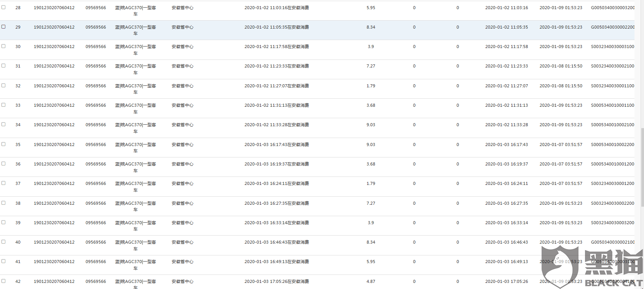Click the record '2020-01-02 11:03:16在安徽消费'
Screen dimensions: 644x289
277,8
